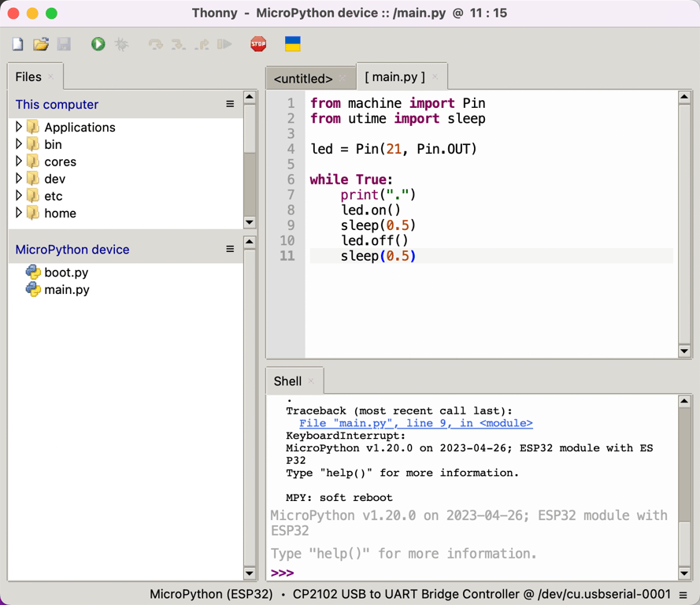Viewport: 700px width, 605px height.
Task: Follow the main.py line 9 traceback link
Action: click(416, 423)
